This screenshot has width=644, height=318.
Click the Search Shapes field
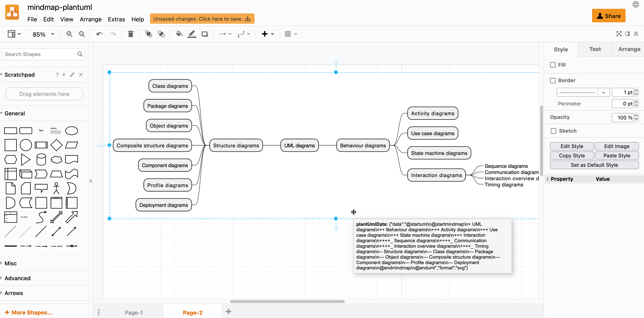[37, 54]
